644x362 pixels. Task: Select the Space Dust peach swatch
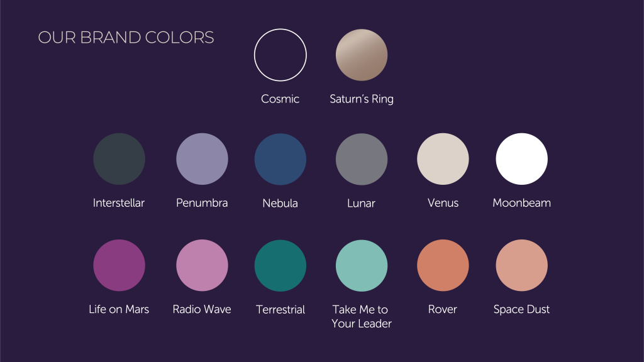coord(521,266)
